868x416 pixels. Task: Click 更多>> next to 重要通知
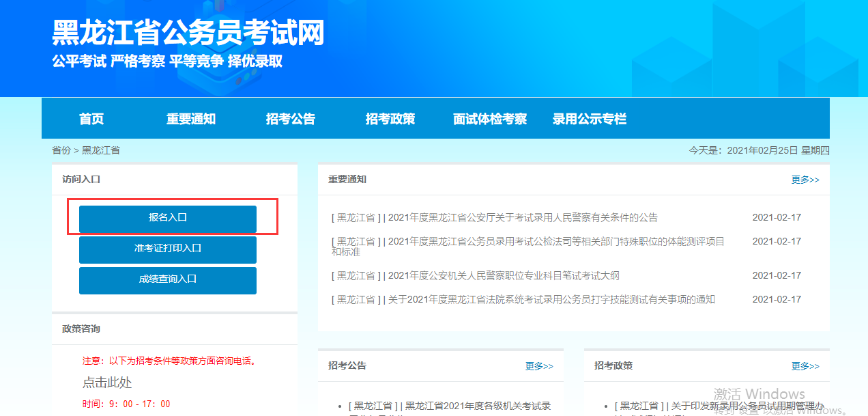[x=805, y=179]
